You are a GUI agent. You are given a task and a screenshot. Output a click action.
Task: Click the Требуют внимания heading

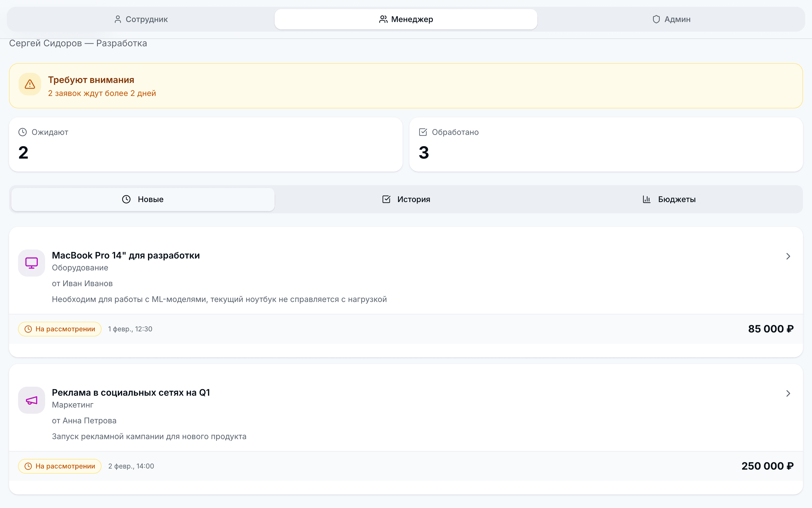click(x=91, y=80)
